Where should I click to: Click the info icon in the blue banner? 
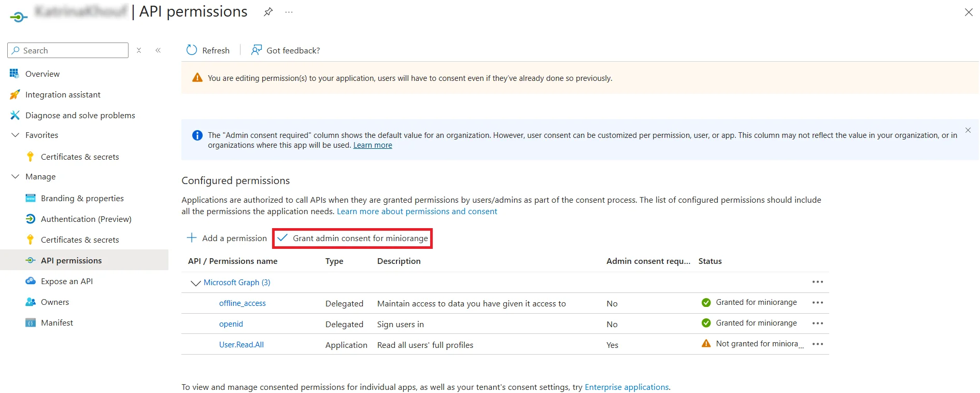pos(197,135)
